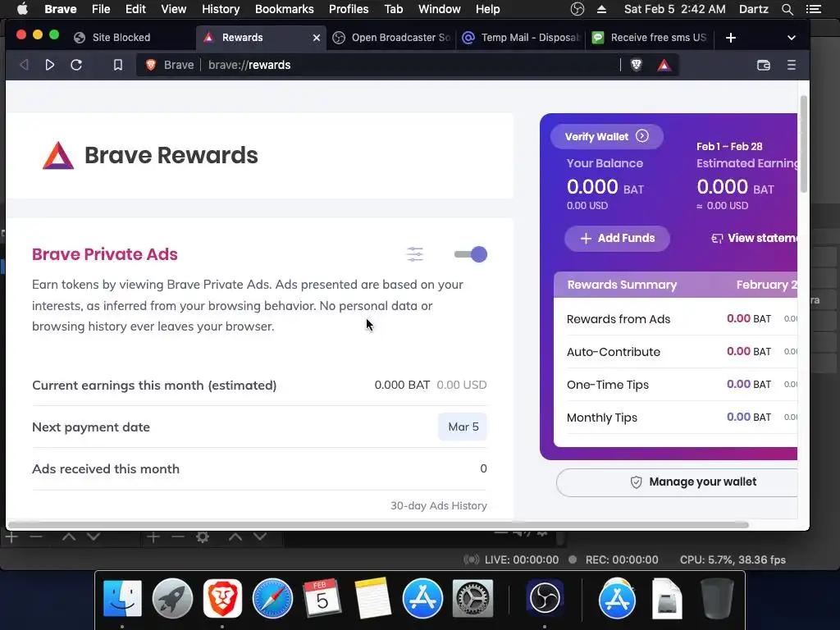Open the File menu
This screenshot has width=840, height=630.
point(101,9)
